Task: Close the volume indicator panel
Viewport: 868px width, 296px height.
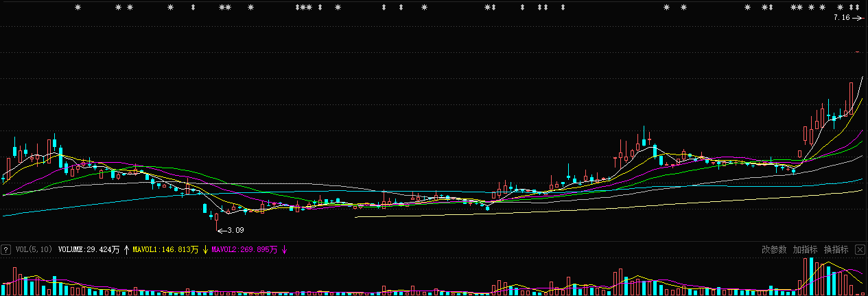Action: point(860,250)
